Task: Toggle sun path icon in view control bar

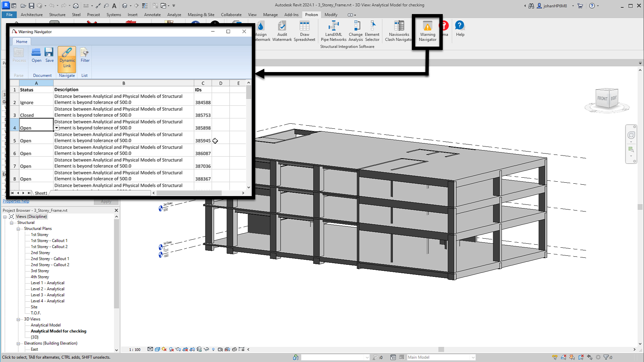Action: (164, 349)
